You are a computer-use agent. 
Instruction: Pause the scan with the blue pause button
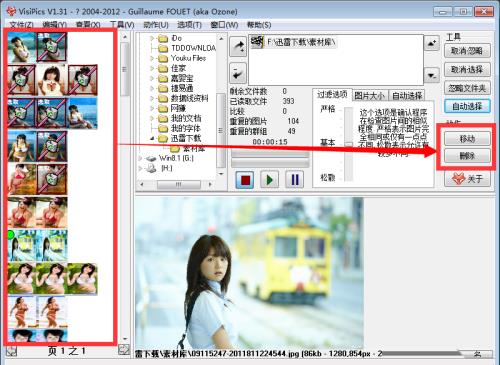tap(295, 180)
